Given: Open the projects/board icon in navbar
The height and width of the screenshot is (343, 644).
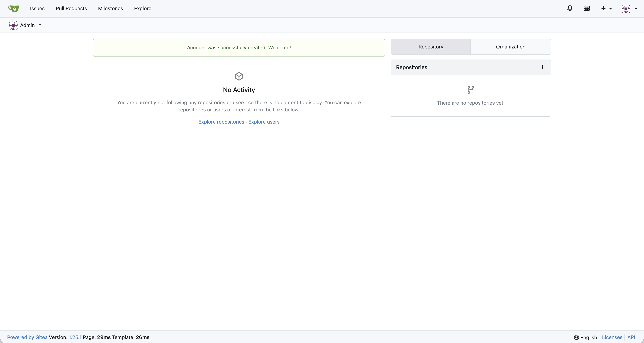Looking at the screenshot, I should 587,9.
